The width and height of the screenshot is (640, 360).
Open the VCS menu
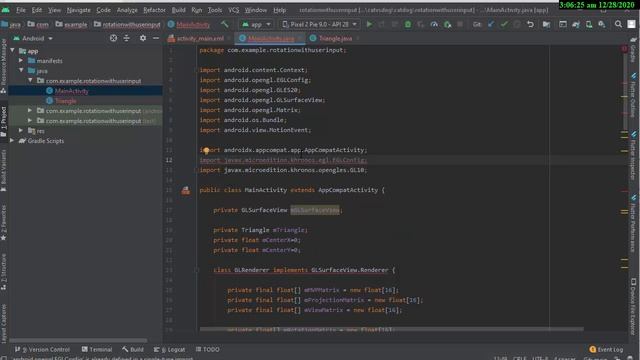(233, 10)
